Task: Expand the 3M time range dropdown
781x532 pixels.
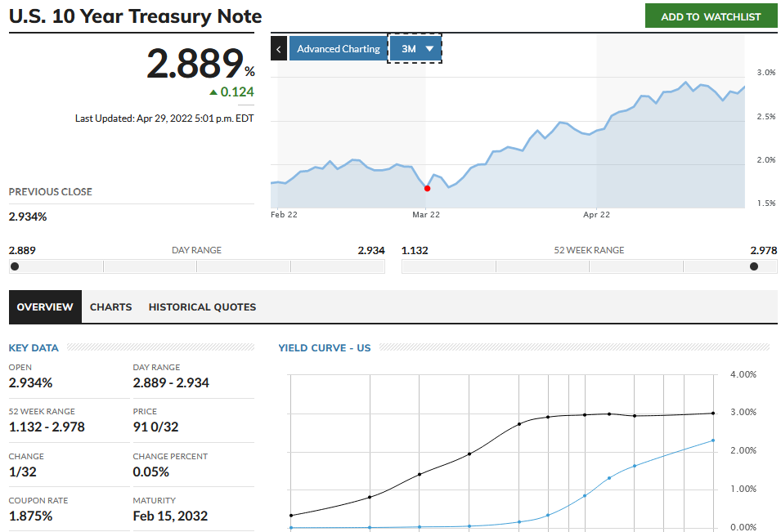Action: [x=415, y=49]
